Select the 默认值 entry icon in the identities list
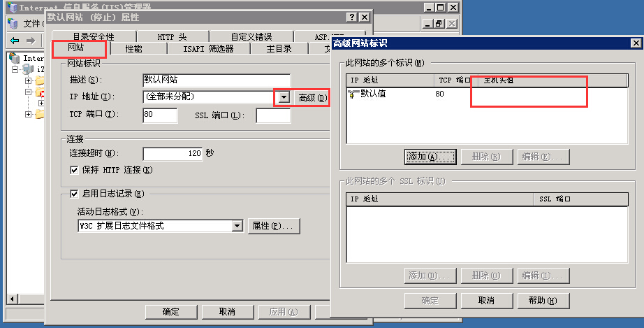644x328 pixels. 353,94
